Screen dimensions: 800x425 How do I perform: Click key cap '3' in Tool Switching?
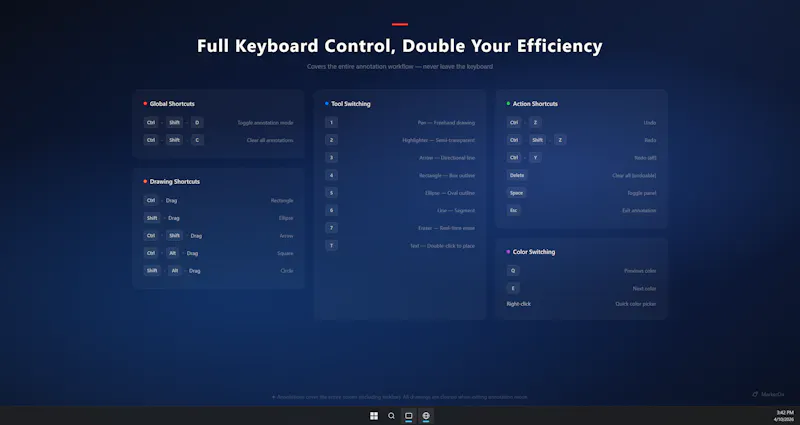[x=331, y=158]
